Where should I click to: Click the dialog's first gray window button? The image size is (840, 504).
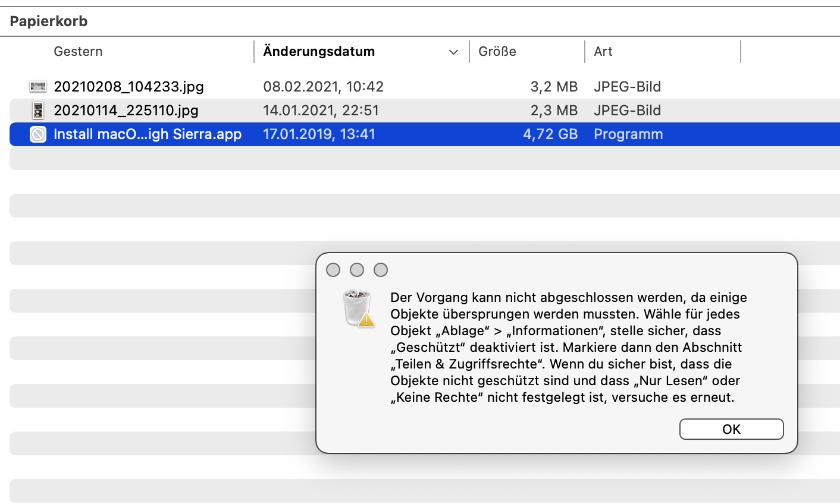(333, 270)
